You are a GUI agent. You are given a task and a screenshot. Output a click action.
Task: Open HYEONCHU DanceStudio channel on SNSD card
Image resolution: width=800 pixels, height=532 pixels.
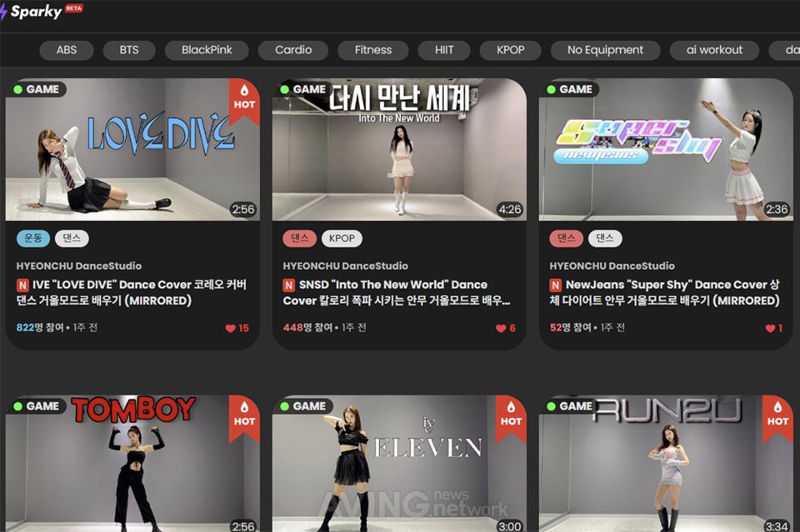[x=345, y=266]
